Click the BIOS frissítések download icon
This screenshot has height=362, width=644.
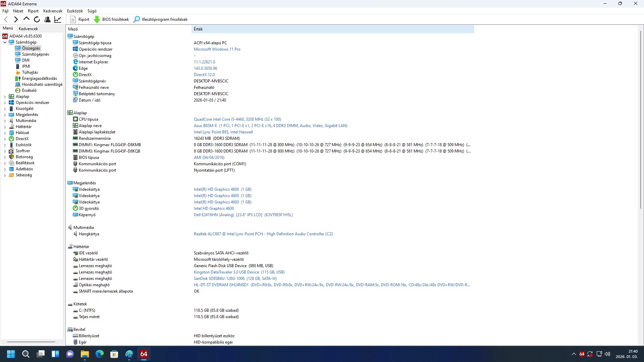[97, 19]
